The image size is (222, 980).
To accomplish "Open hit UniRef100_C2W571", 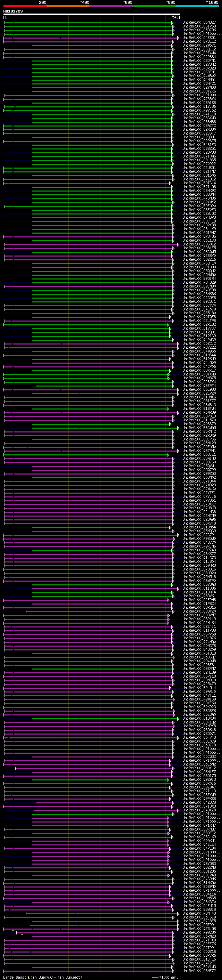I will tap(199, 46).
